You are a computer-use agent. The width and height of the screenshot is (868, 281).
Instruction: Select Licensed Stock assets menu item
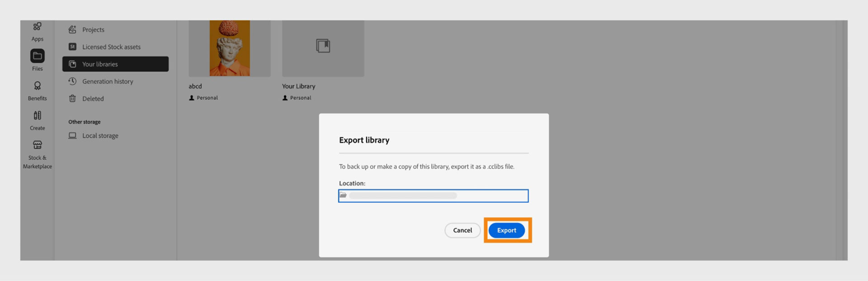pyautogui.click(x=115, y=47)
